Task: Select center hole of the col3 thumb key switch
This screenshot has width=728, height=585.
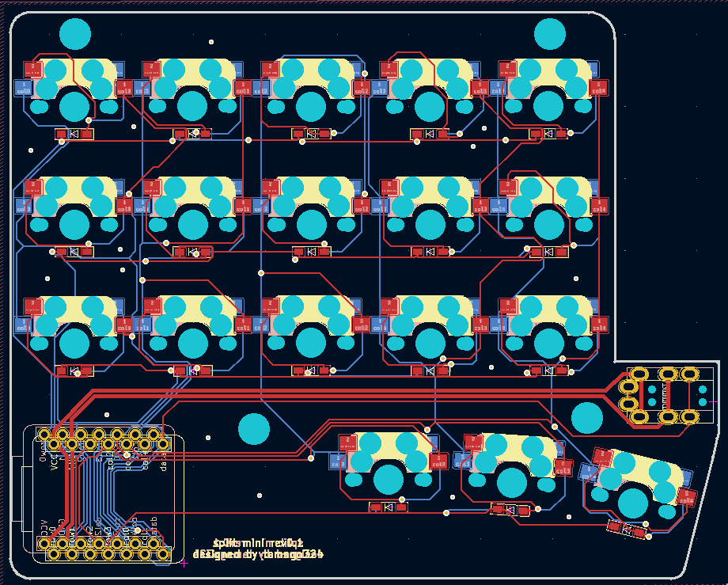Action: [512, 483]
